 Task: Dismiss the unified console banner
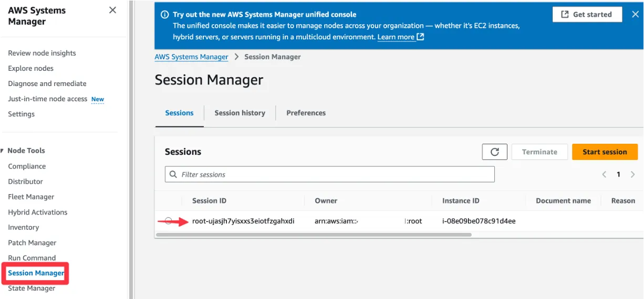[635, 14]
